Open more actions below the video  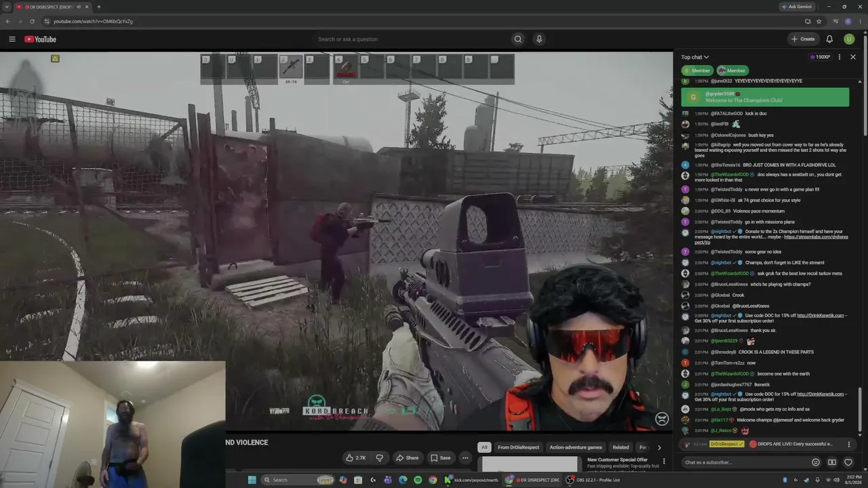465,457
